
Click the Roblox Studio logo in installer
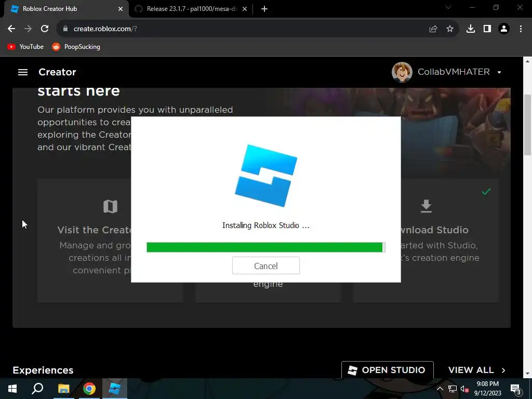(x=266, y=176)
